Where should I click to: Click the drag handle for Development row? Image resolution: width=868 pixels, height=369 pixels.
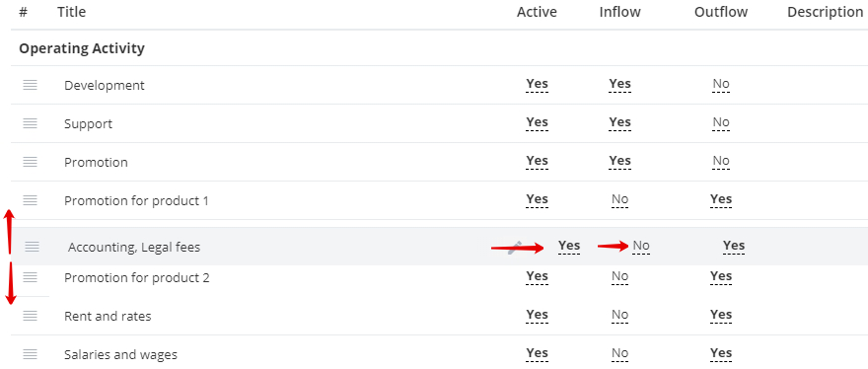(x=30, y=85)
